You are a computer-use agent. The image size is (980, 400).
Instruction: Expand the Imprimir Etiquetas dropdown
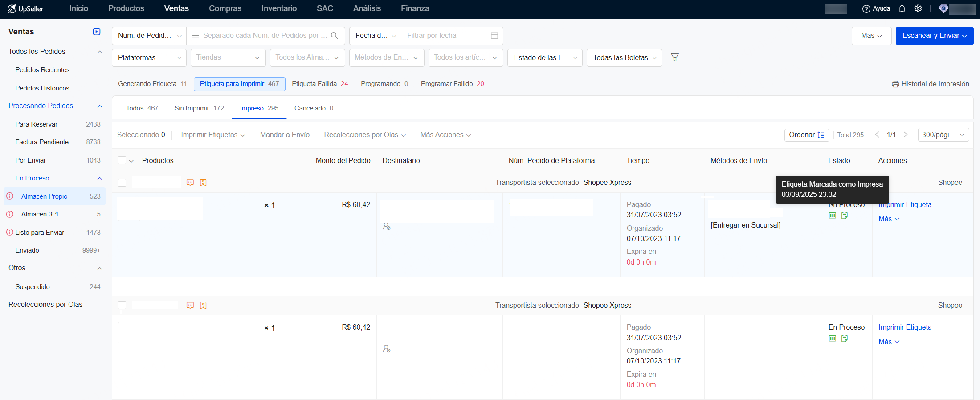point(213,135)
